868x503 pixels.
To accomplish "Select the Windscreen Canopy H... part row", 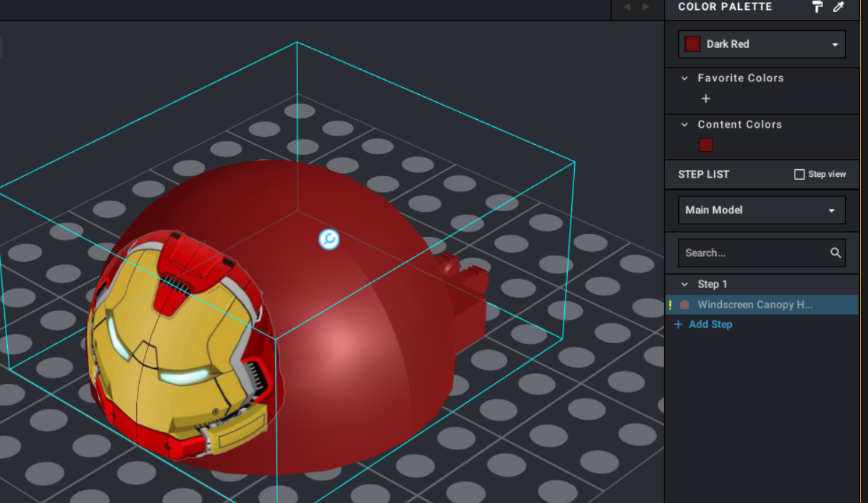I will tap(762, 305).
